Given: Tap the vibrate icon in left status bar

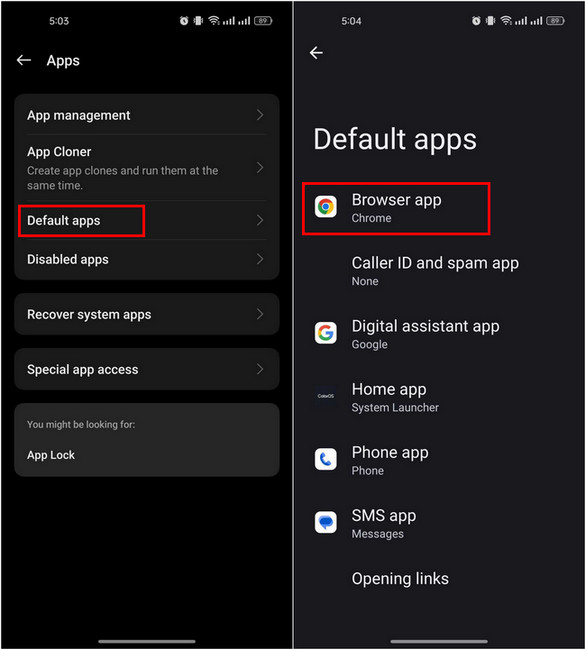Looking at the screenshot, I should (x=199, y=21).
